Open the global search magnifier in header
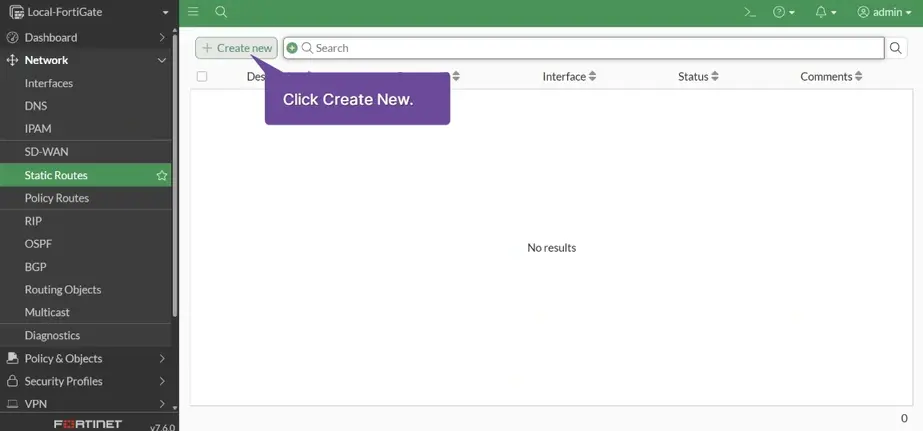Viewport: 923px width, 431px height. (221, 12)
